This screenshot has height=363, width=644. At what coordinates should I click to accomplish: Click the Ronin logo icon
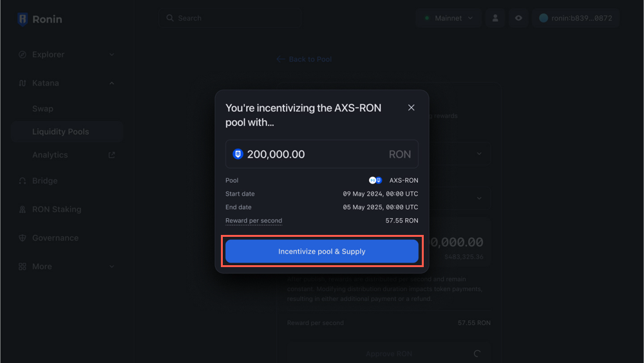tap(23, 19)
